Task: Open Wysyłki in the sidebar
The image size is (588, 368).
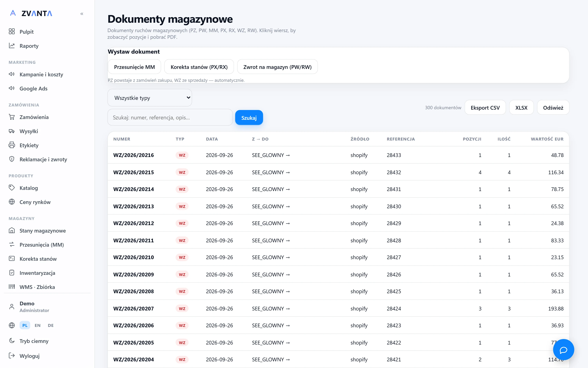Action: coord(29,131)
